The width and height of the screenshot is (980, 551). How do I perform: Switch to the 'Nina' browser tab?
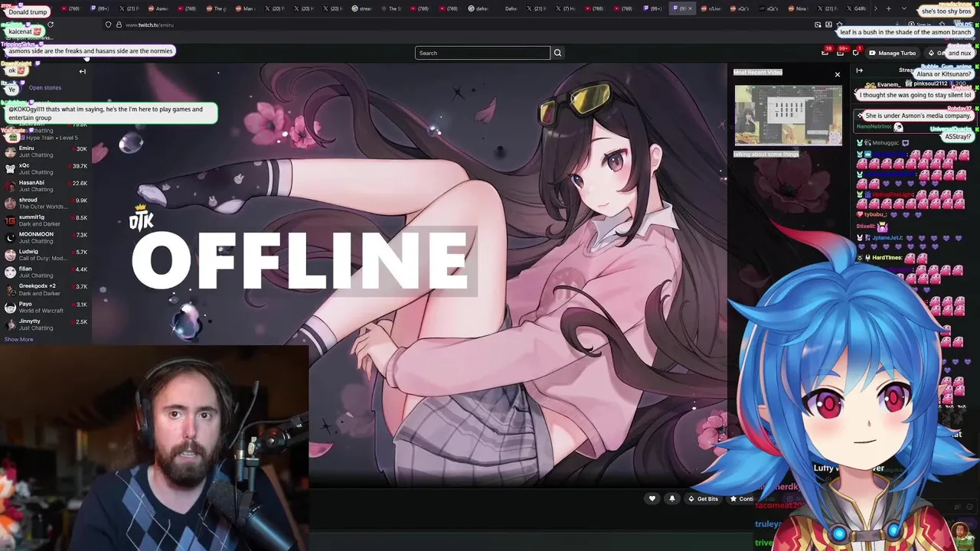797,8
